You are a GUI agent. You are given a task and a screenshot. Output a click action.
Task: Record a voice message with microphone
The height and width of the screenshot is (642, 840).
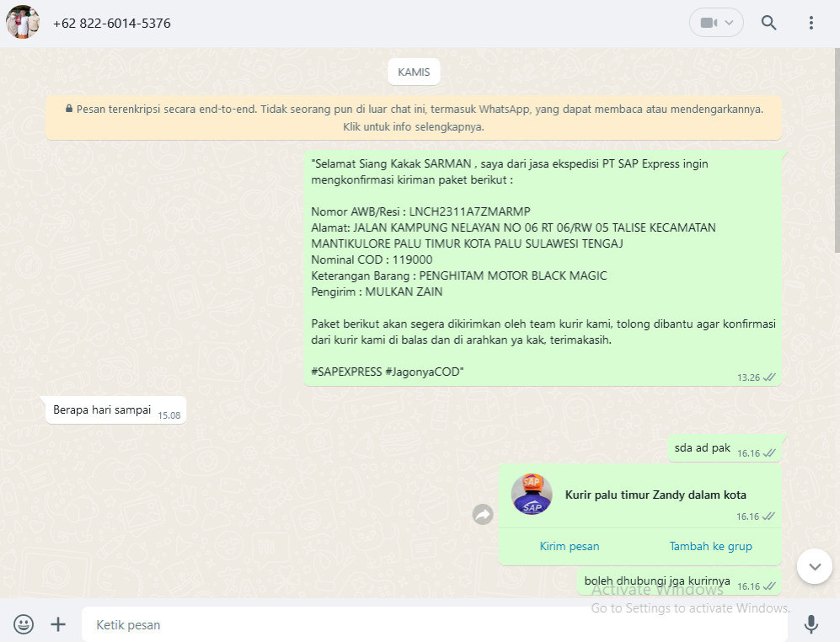point(811,624)
